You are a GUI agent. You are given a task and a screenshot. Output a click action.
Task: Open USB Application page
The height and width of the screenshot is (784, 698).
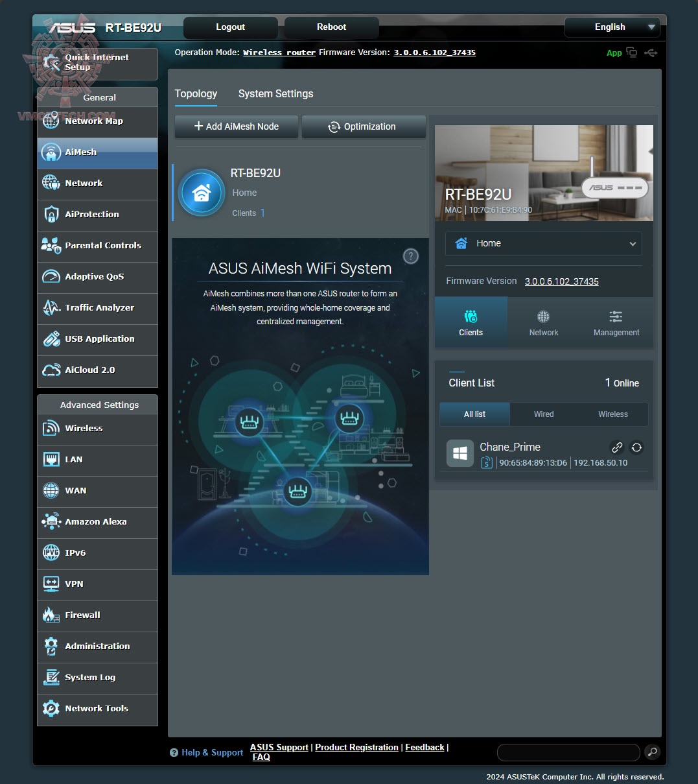[x=97, y=339]
